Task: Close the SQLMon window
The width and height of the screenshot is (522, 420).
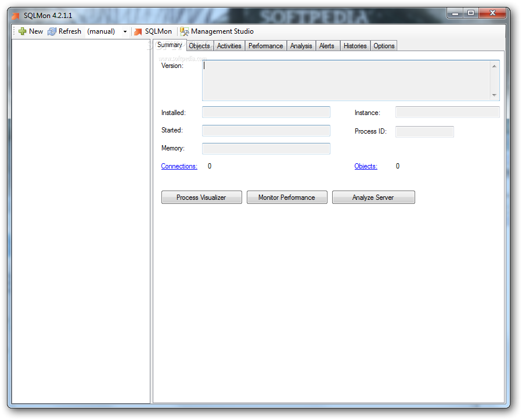Action: tap(493, 13)
